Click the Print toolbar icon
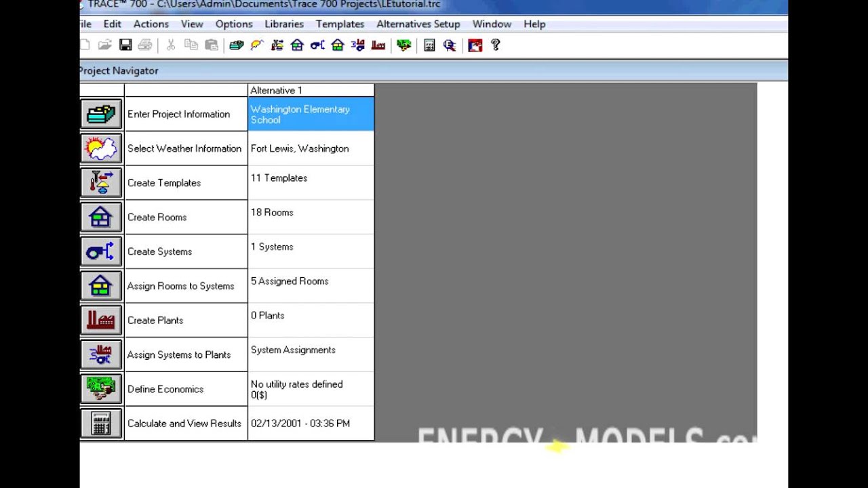Image resolution: width=868 pixels, height=488 pixels. [x=145, y=45]
